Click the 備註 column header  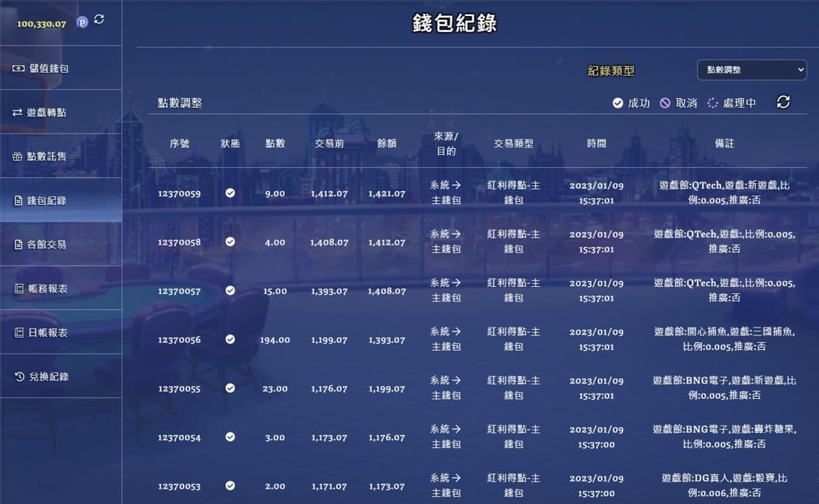point(724,143)
